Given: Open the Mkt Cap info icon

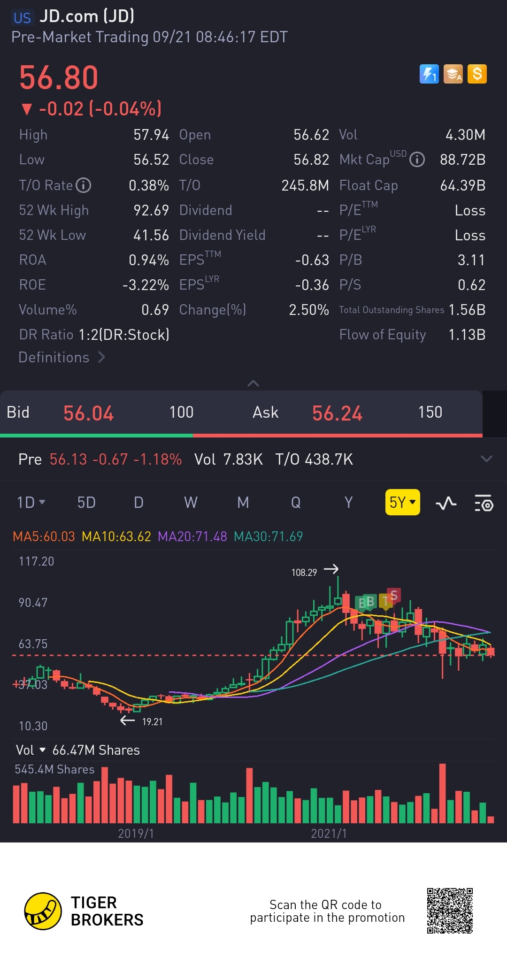Looking at the screenshot, I should tap(417, 160).
